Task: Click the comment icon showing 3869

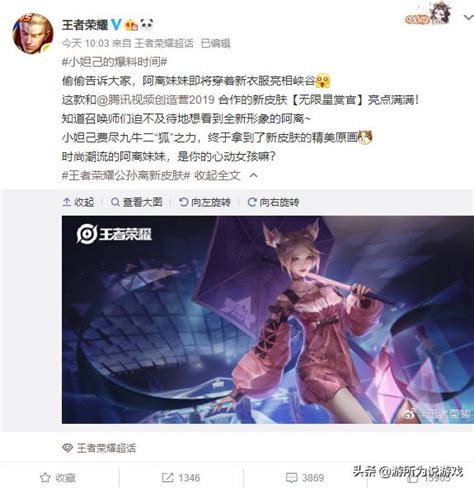Action: (x=305, y=478)
